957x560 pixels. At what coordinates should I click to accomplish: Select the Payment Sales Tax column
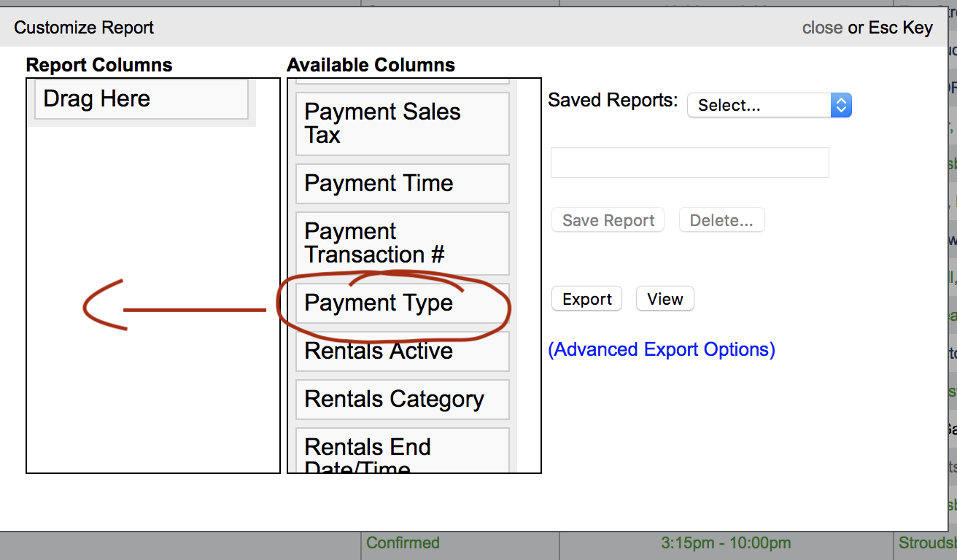(402, 123)
